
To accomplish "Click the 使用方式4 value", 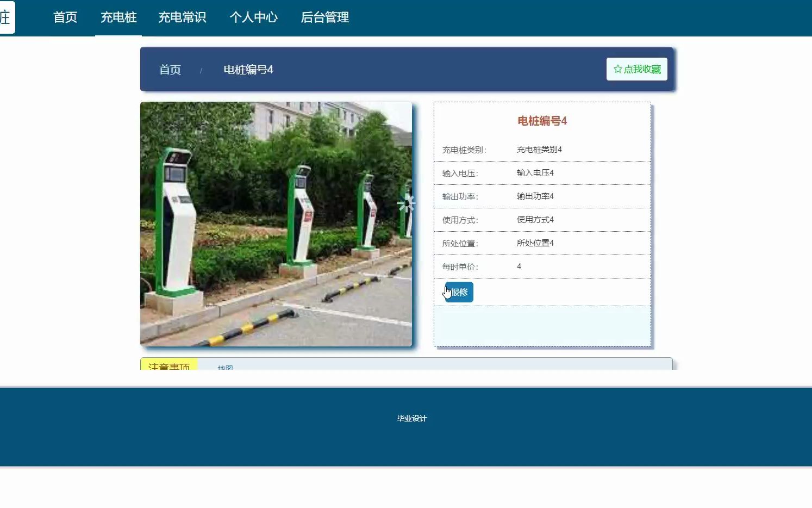I will [535, 220].
